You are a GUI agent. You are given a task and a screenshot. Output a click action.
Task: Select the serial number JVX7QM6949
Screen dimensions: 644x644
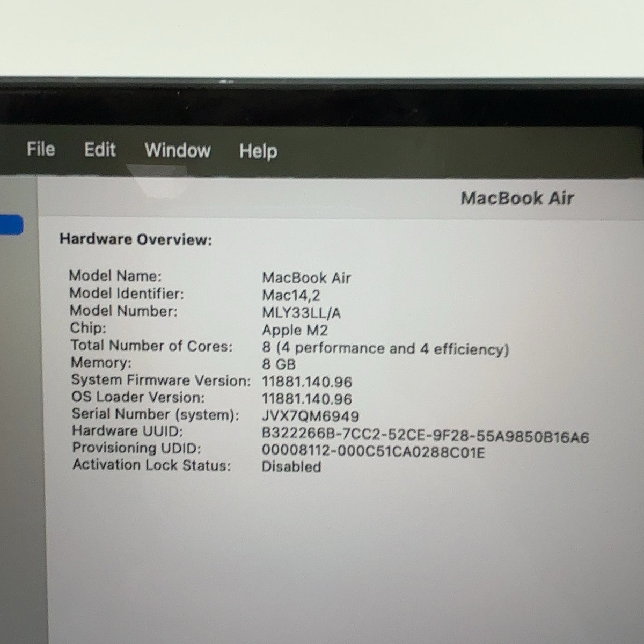pos(310,416)
